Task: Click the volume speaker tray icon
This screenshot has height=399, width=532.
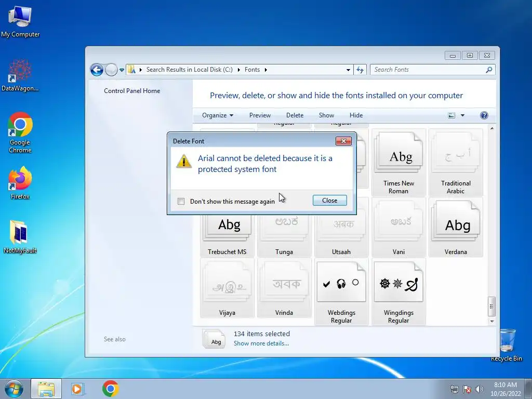Action: click(x=479, y=389)
